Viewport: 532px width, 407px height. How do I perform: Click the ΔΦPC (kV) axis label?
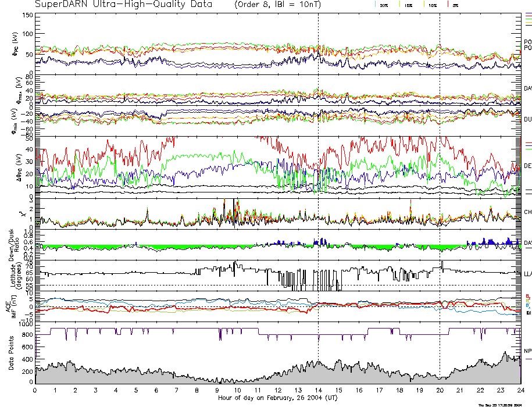tap(19, 166)
